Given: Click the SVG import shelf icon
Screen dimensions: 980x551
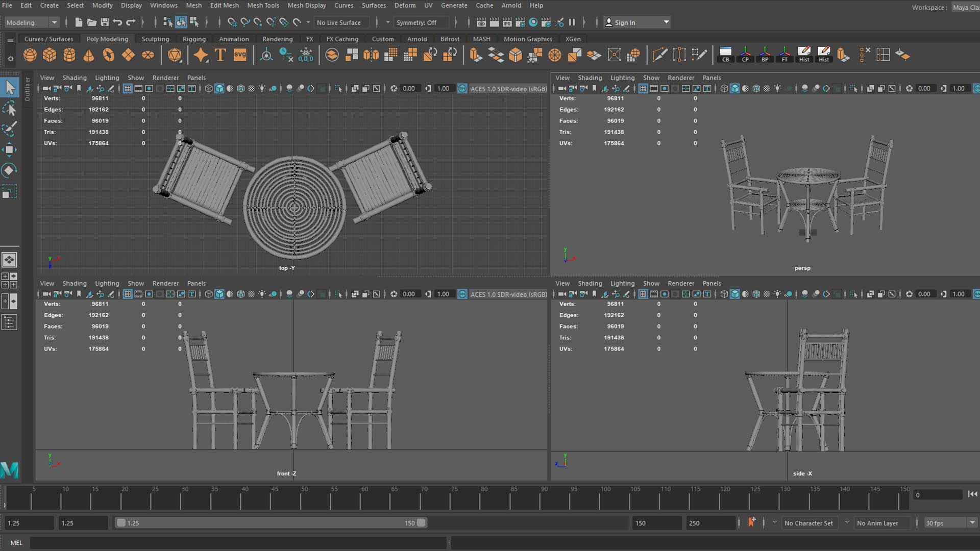Looking at the screenshot, I should pyautogui.click(x=240, y=55).
